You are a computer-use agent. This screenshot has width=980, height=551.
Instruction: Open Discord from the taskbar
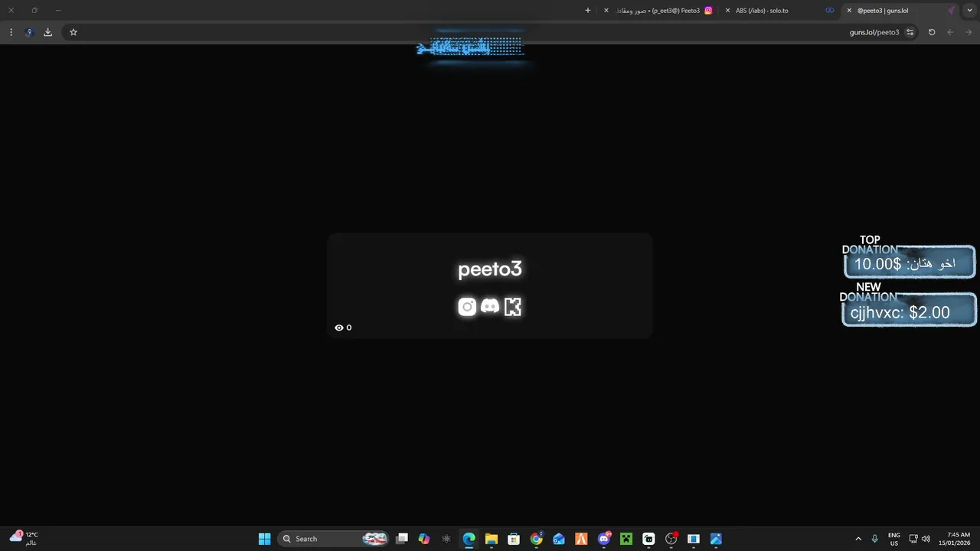(x=604, y=539)
